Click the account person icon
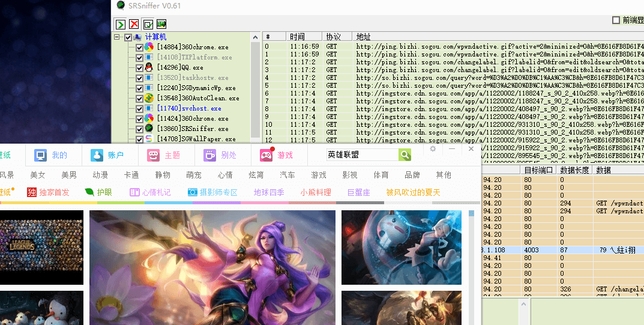Viewport: 644px width, 325px height. tap(97, 156)
